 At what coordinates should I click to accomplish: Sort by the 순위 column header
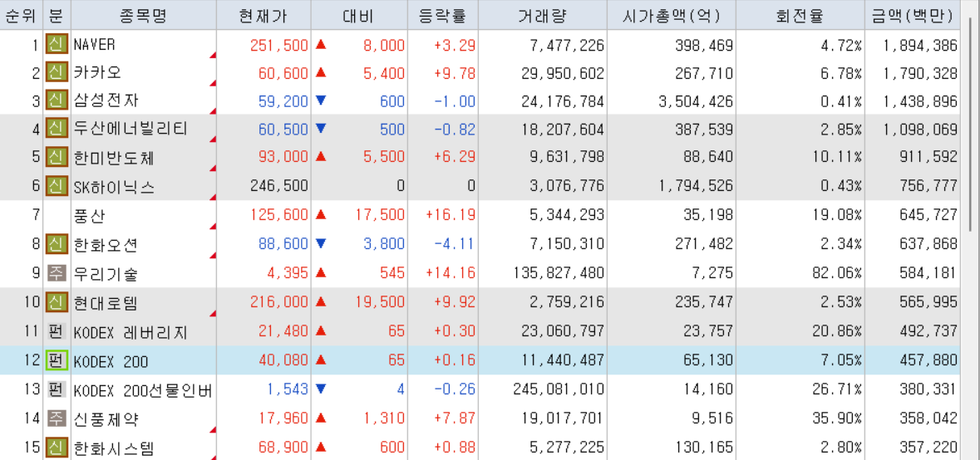click(x=22, y=16)
